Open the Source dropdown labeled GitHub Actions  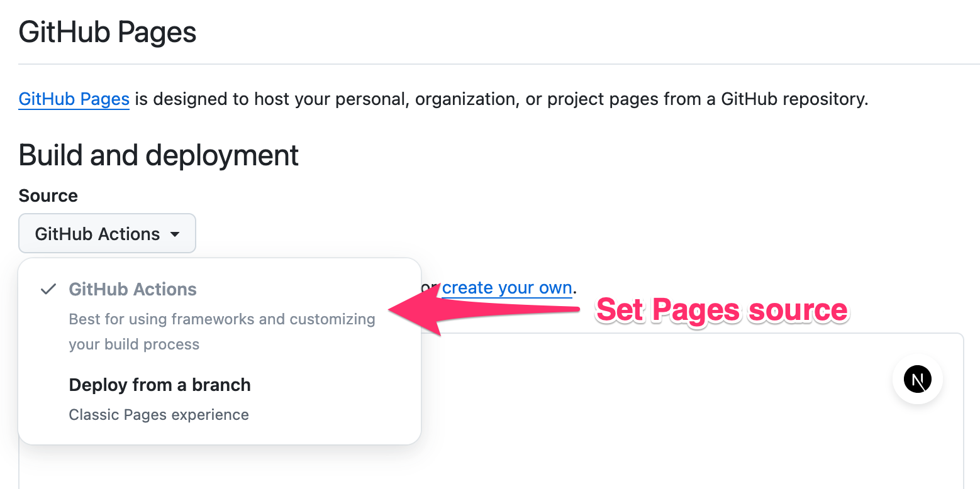(107, 234)
